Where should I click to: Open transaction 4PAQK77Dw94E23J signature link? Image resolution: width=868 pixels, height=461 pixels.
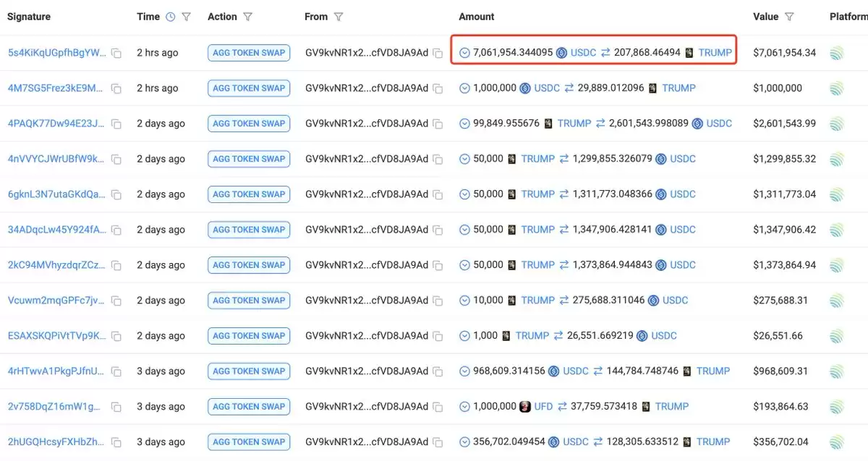point(56,124)
